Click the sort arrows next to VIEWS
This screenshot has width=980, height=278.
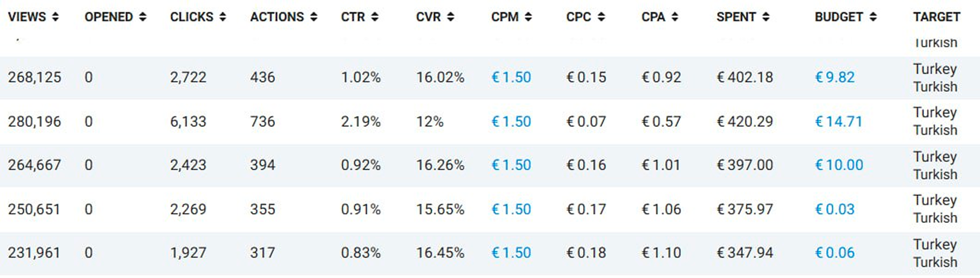pos(55,17)
